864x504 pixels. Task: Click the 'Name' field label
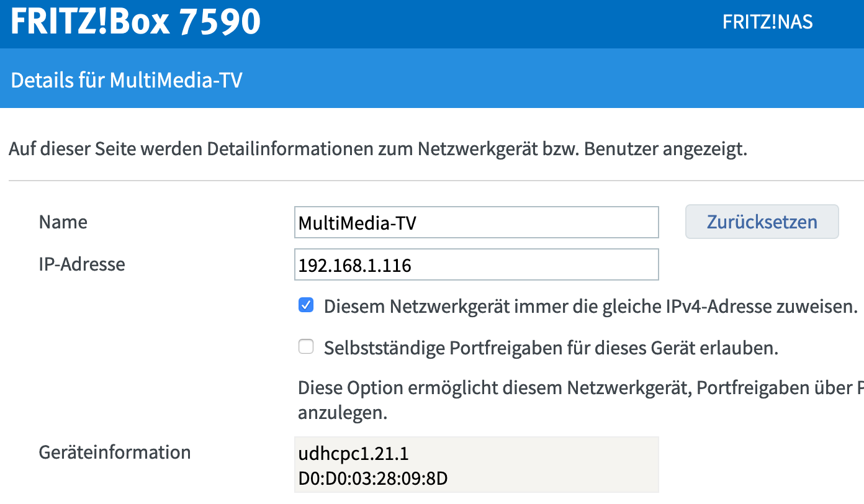click(x=63, y=222)
